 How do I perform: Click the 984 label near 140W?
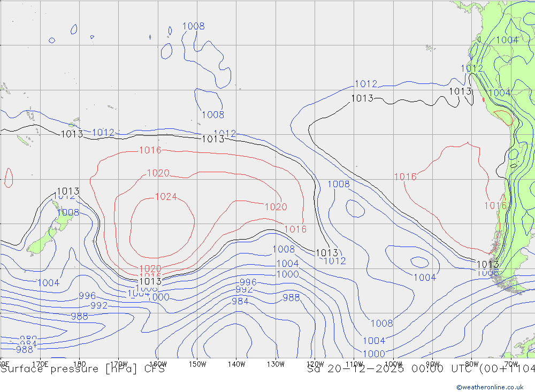point(240,301)
